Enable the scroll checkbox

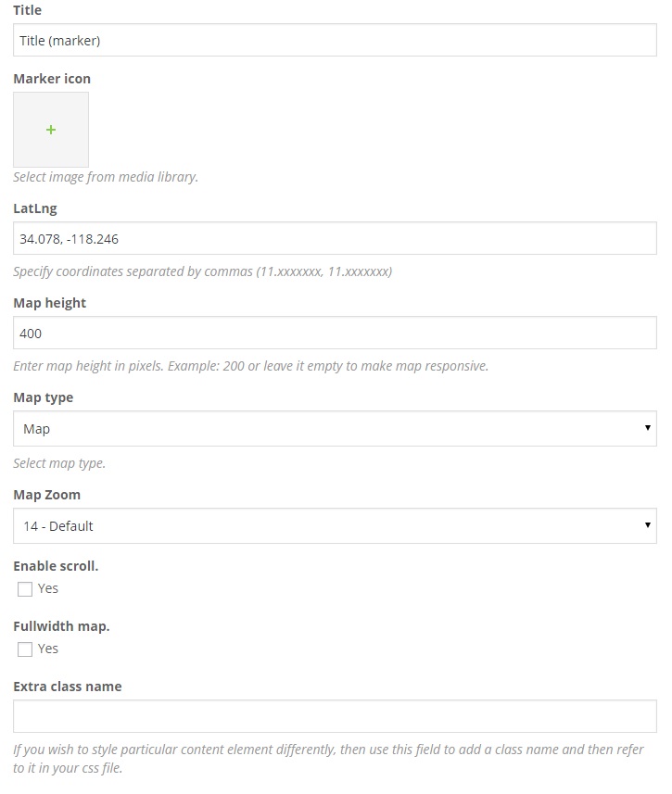tap(25, 589)
